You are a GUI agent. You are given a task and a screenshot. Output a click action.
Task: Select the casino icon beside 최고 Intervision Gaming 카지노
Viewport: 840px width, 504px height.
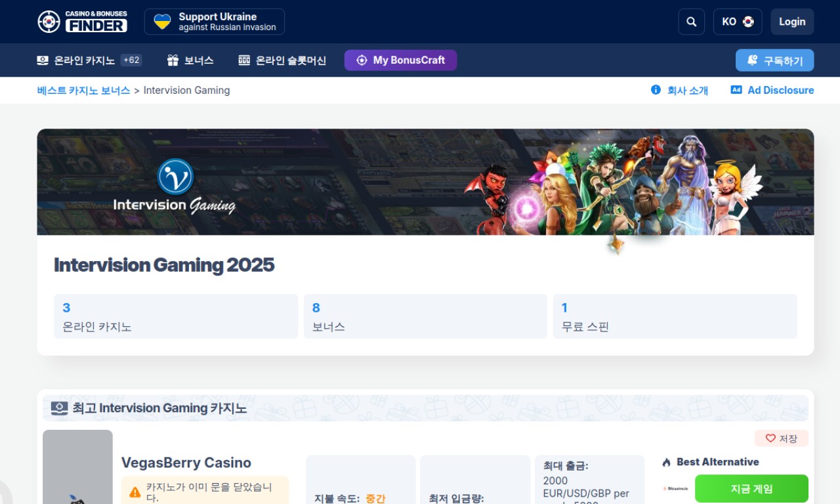(60, 408)
